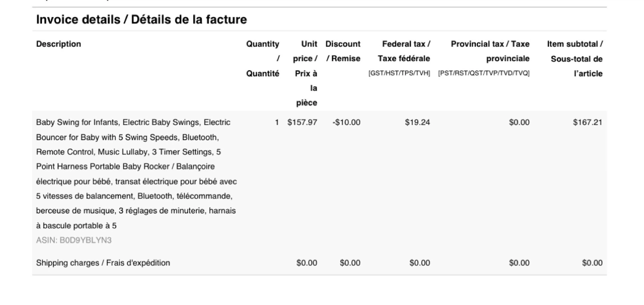Select the Description column header
The image size is (644, 305).
(59, 44)
